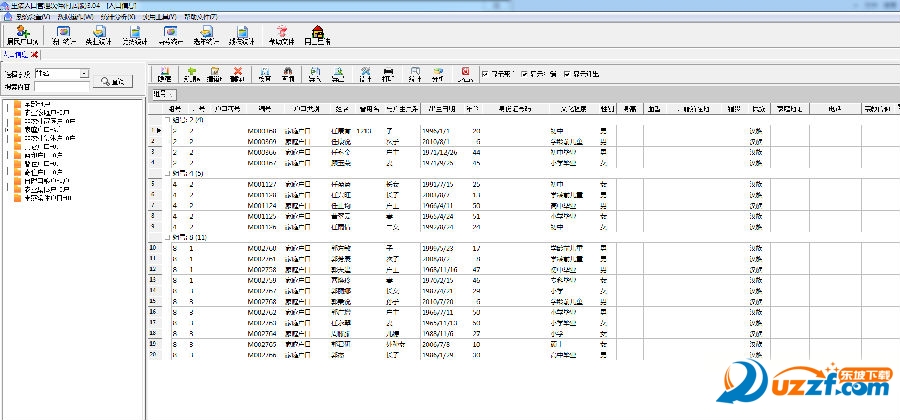Click row header number 5
The image size is (900, 420).
[152, 184]
